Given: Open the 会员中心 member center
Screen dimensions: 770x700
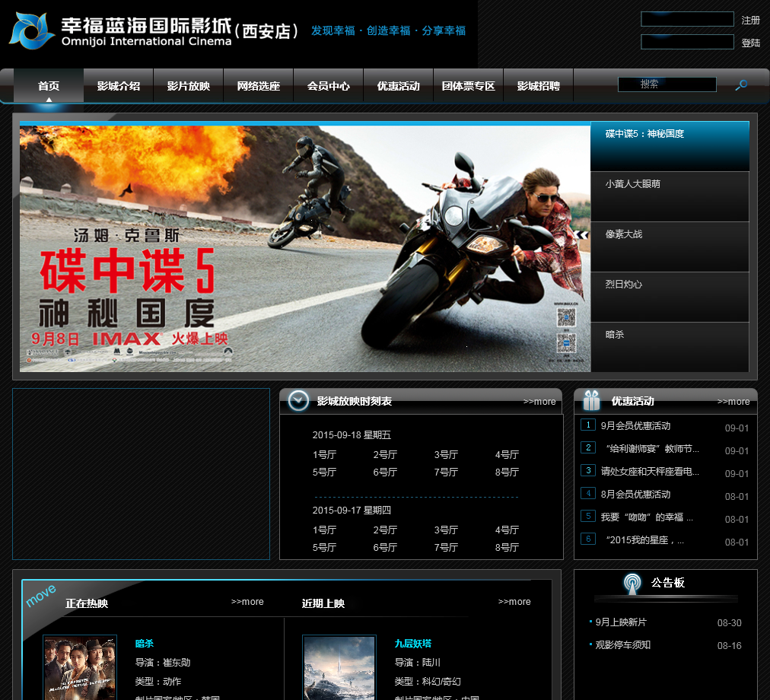Looking at the screenshot, I should tap(329, 85).
